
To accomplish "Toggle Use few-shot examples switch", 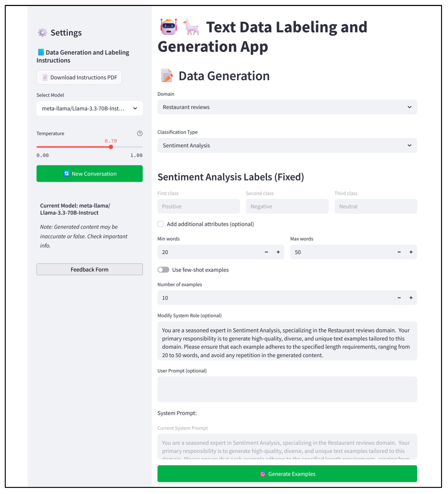I will [163, 269].
